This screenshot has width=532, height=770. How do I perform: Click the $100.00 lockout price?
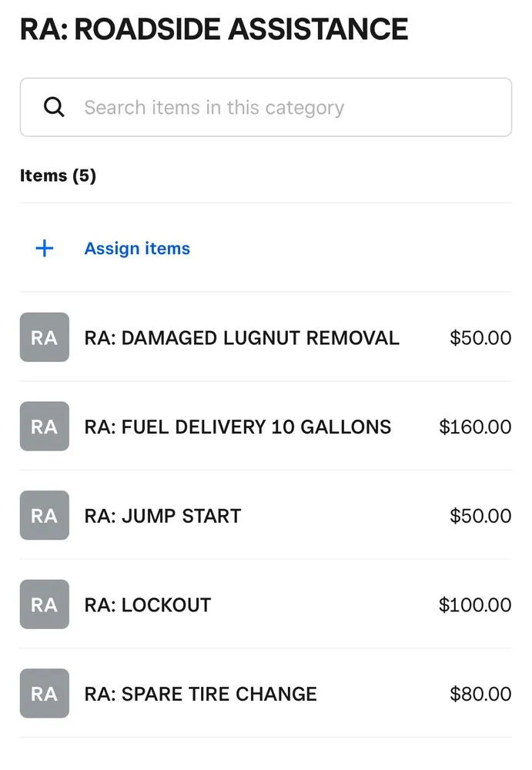475,604
